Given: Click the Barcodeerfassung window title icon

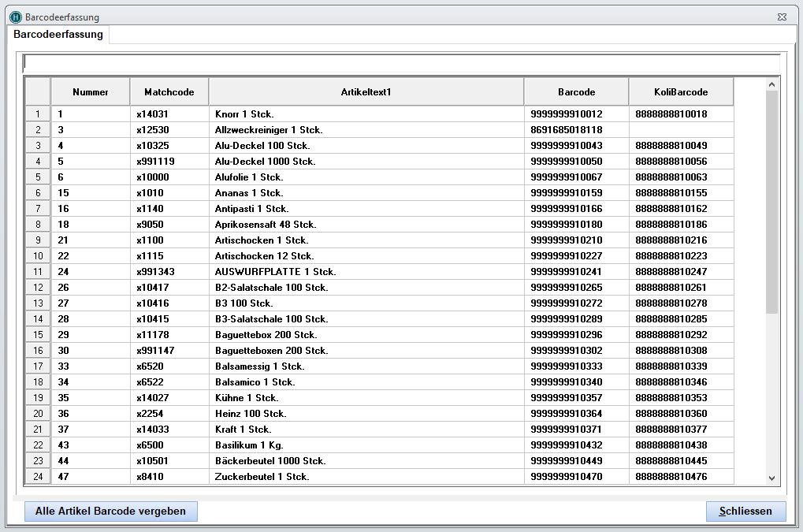Looking at the screenshot, I should point(15,17).
